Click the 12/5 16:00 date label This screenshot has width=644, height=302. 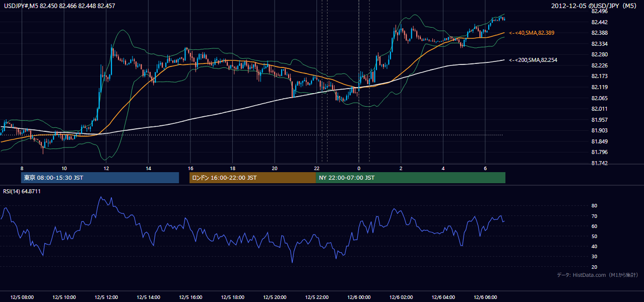[190, 297]
